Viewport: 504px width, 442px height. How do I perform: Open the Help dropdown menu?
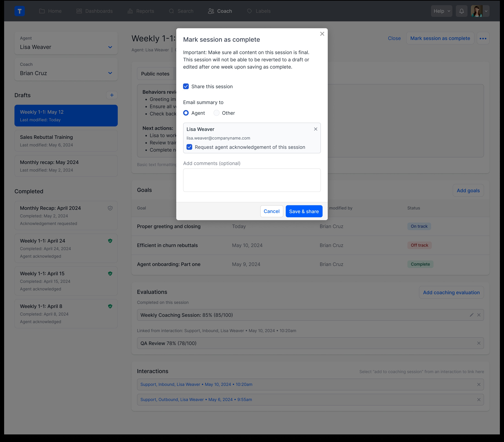tap(441, 11)
